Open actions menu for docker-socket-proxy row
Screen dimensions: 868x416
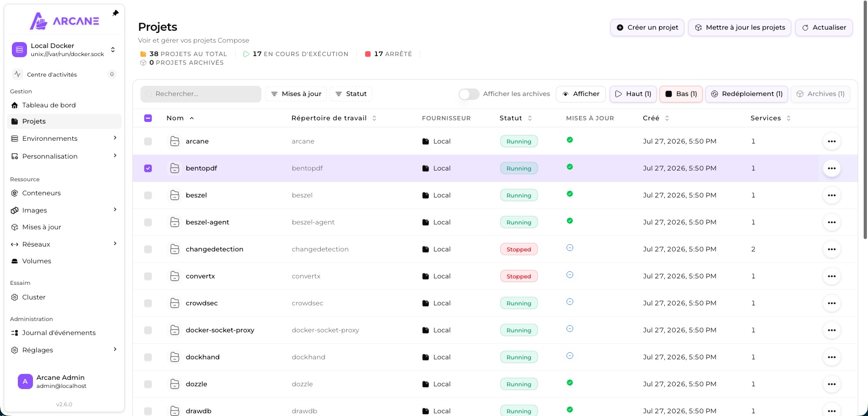(x=832, y=330)
